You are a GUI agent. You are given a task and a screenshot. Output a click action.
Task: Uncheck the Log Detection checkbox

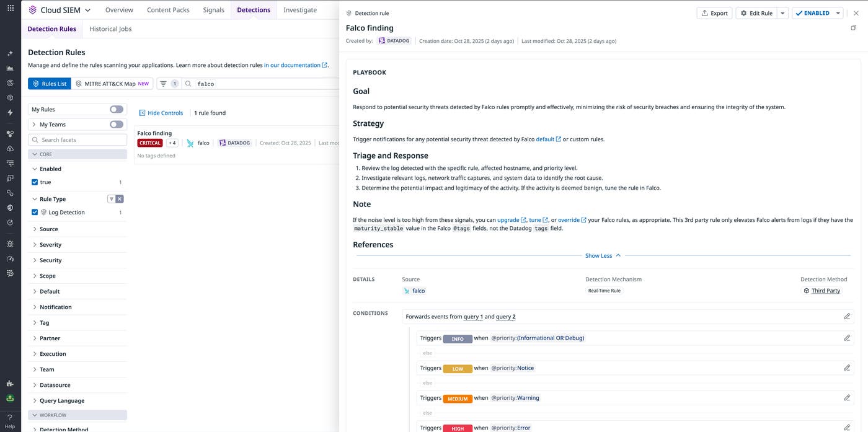click(x=35, y=212)
